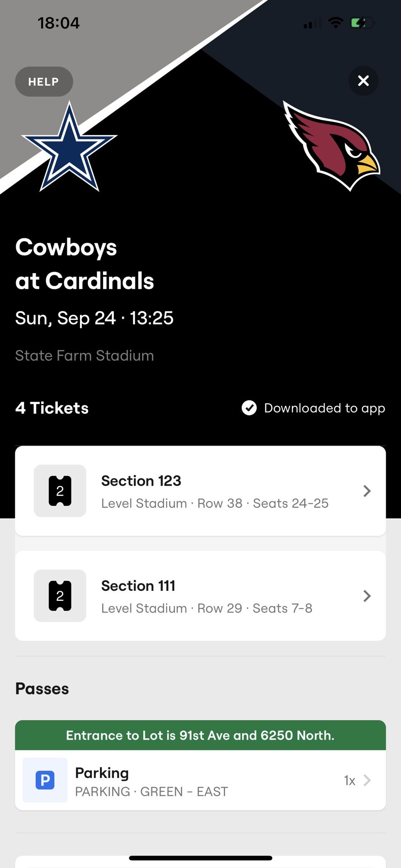Tap the battery charging indicator
The width and height of the screenshot is (401, 868).
coord(362,23)
